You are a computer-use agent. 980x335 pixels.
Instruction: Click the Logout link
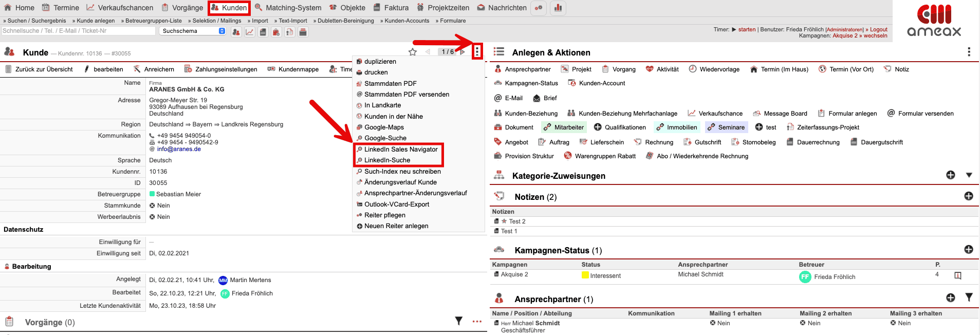pos(878,30)
